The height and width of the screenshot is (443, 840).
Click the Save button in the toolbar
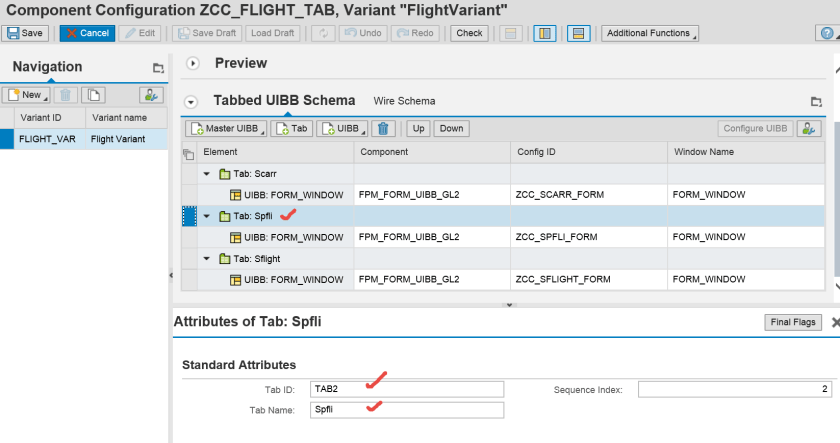[x=24, y=33]
